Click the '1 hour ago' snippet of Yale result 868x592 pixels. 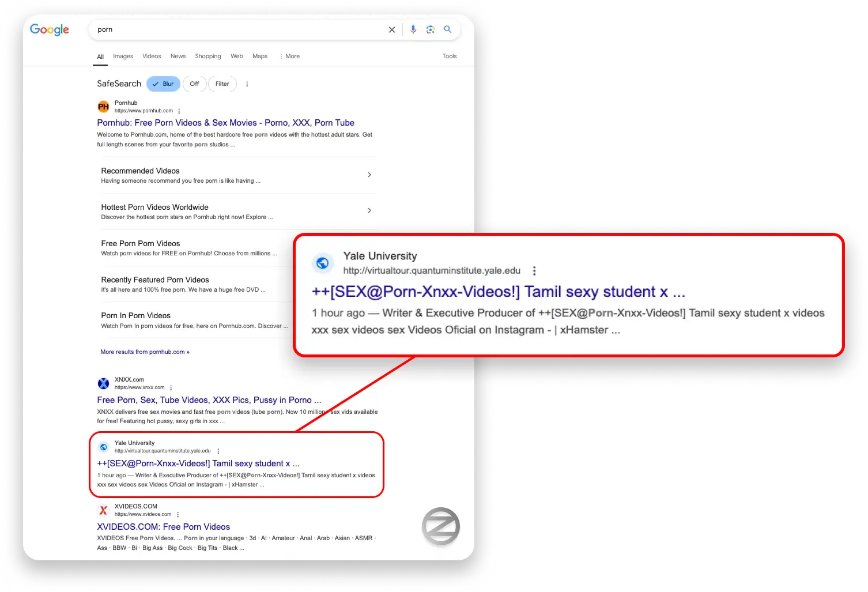[112, 476]
